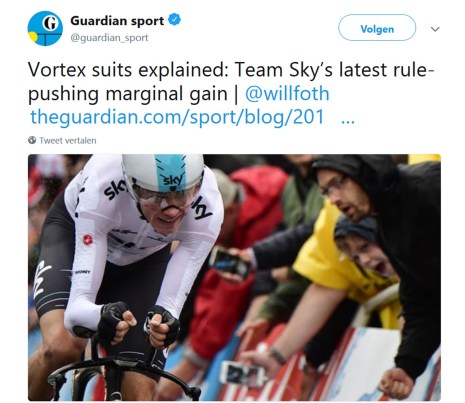Open the Guardian sport profile avatar

(x=45, y=28)
